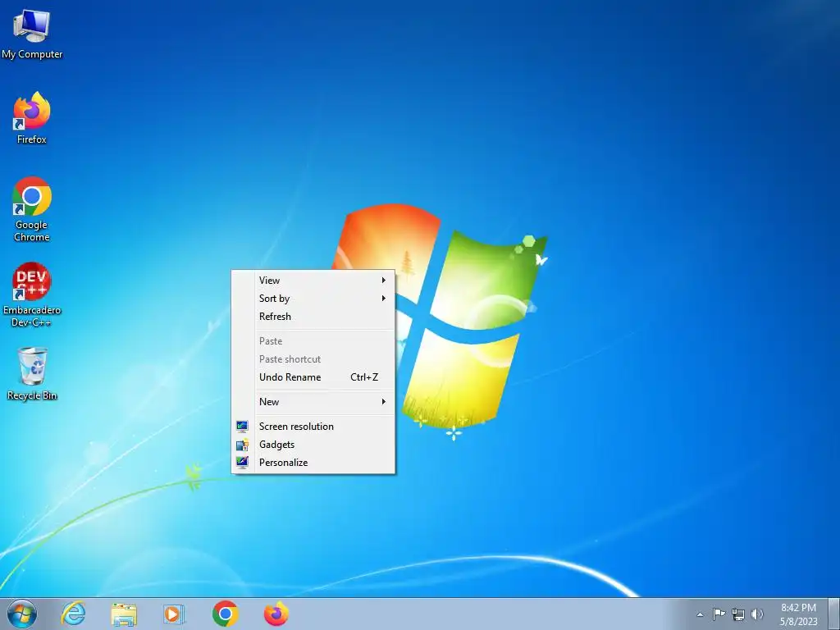Viewport: 840px width, 630px height.
Task: Open the New submenu in context menu
Action: (x=313, y=402)
